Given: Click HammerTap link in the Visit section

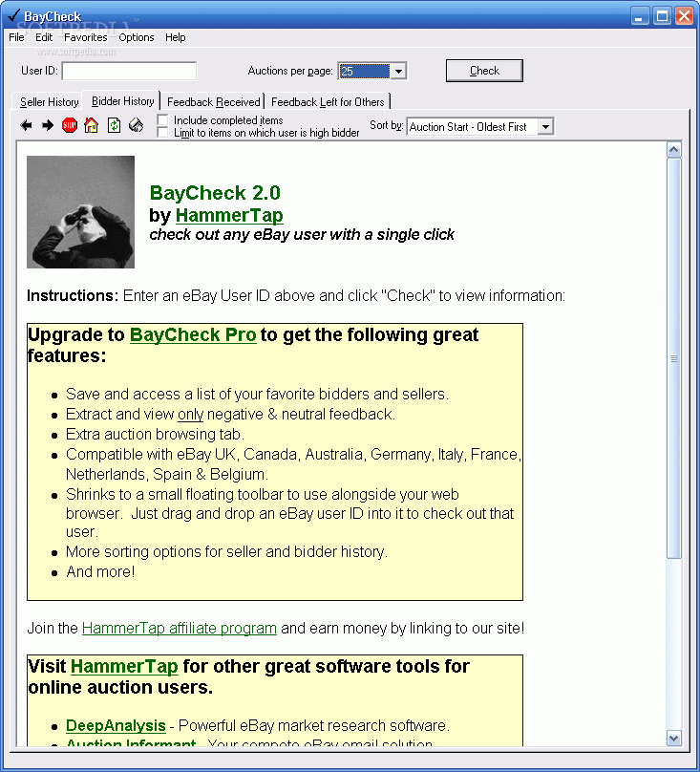Looking at the screenshot, I should (x=124, y=666).
